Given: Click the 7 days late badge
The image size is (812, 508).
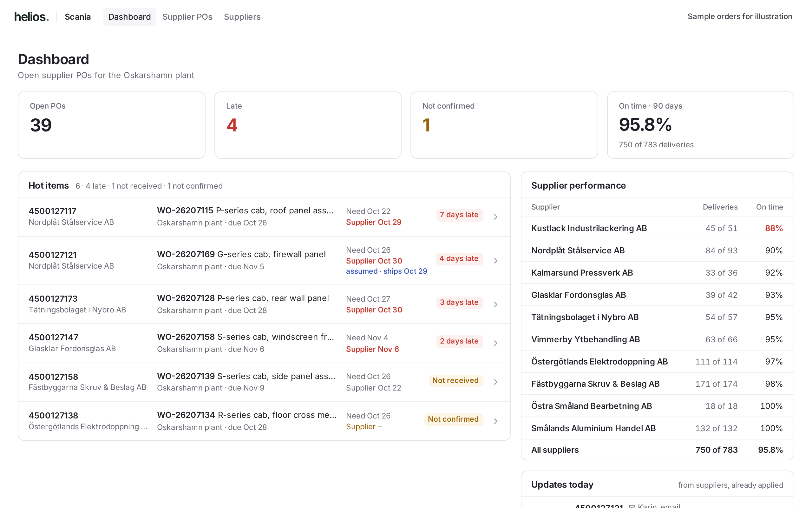Looking at the screenshot, I should [459, 215].
